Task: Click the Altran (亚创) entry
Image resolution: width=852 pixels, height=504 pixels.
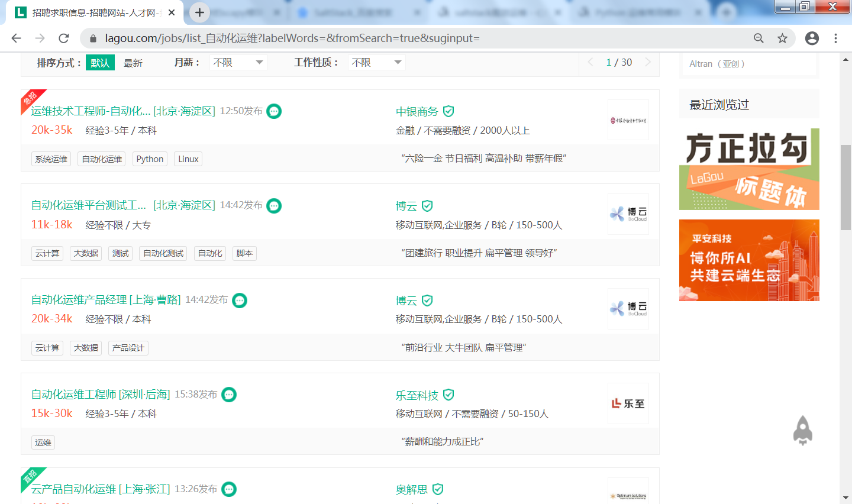Action: pos(717,64)
